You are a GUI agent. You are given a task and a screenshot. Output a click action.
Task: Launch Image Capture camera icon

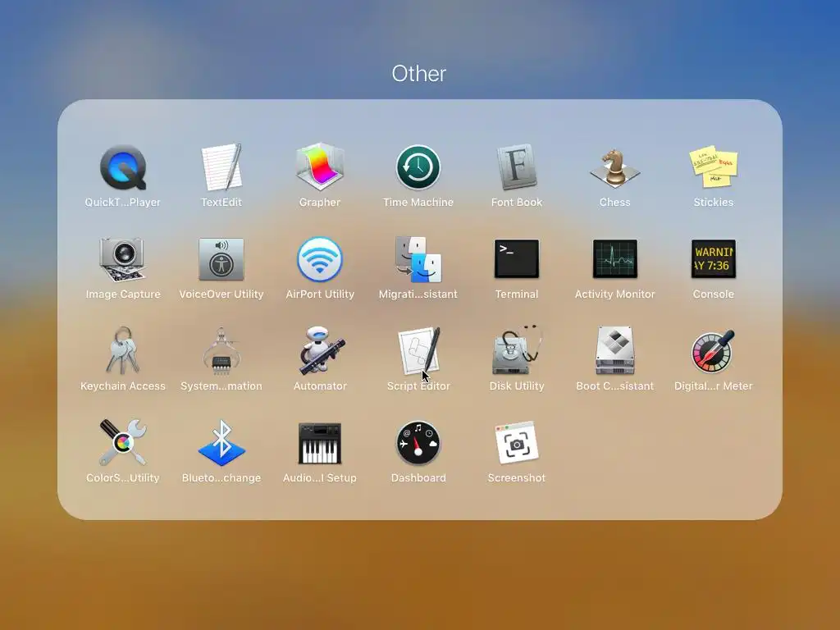point(123,260)
